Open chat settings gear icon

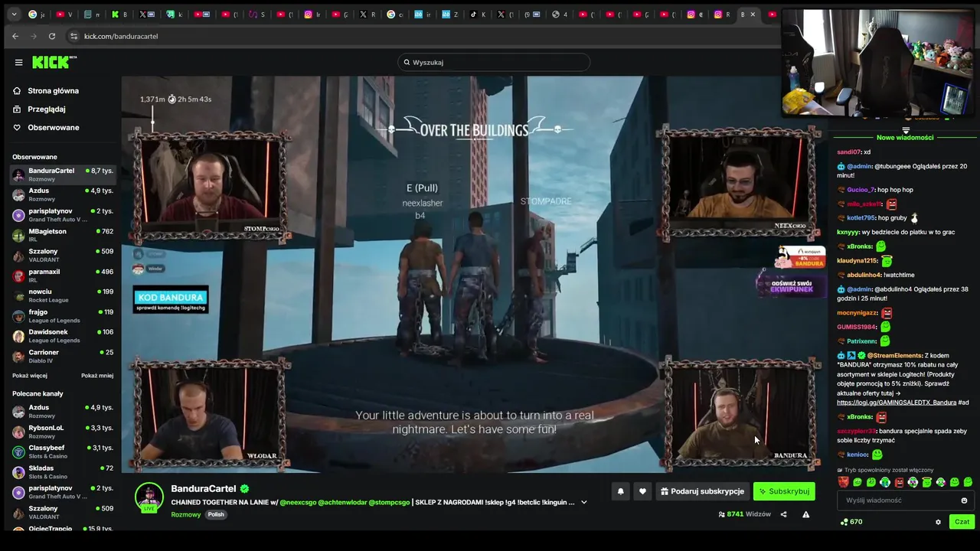pyautogui.click(x=938, y=522)
